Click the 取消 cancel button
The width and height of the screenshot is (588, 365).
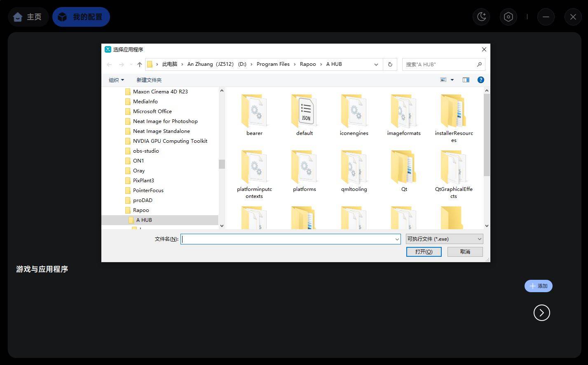coord(465,251)
